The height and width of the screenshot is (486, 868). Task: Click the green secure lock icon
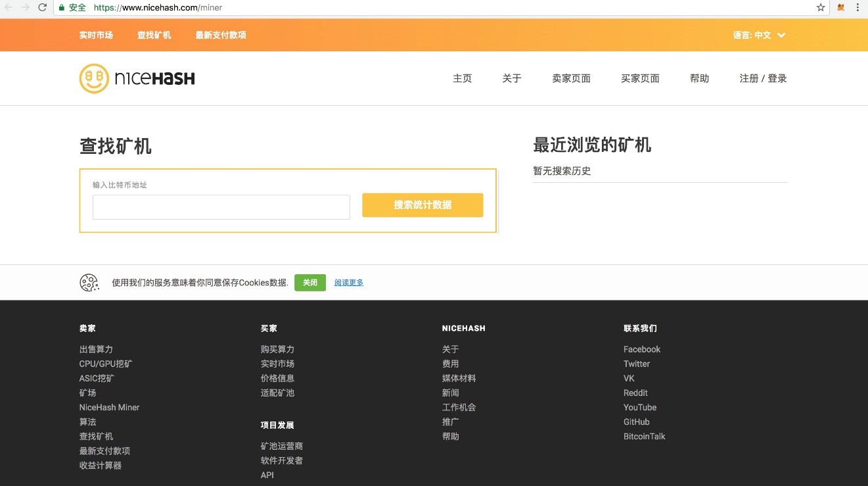tap(62, 8)
